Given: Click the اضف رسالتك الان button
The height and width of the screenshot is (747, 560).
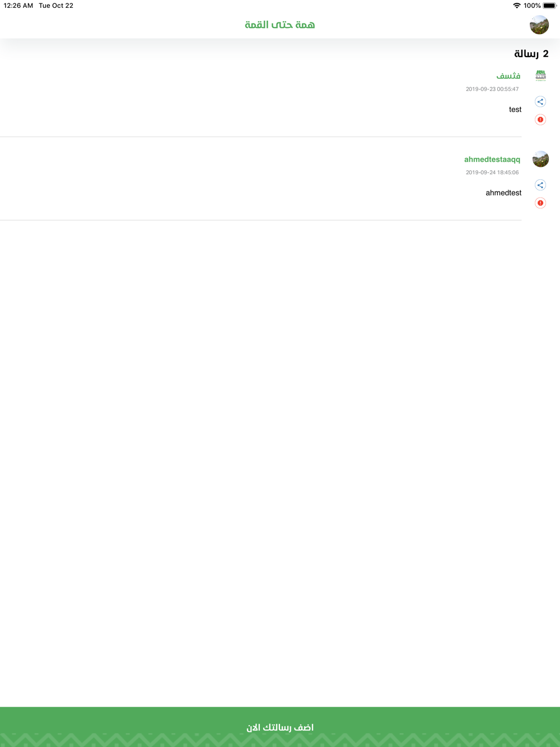Looking at the screenshot, I should pyautogui.click(x=280, y=727).
